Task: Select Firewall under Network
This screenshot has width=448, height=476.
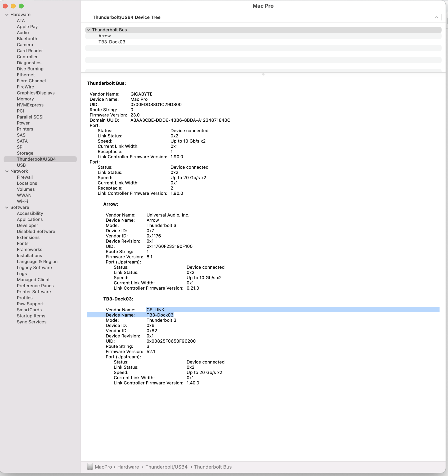Action: point(25,177)
